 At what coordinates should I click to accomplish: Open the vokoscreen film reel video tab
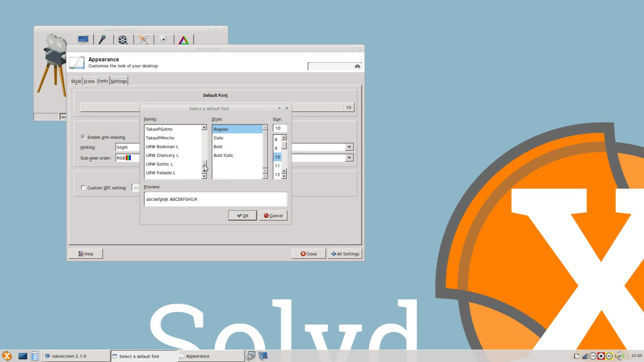123,40
